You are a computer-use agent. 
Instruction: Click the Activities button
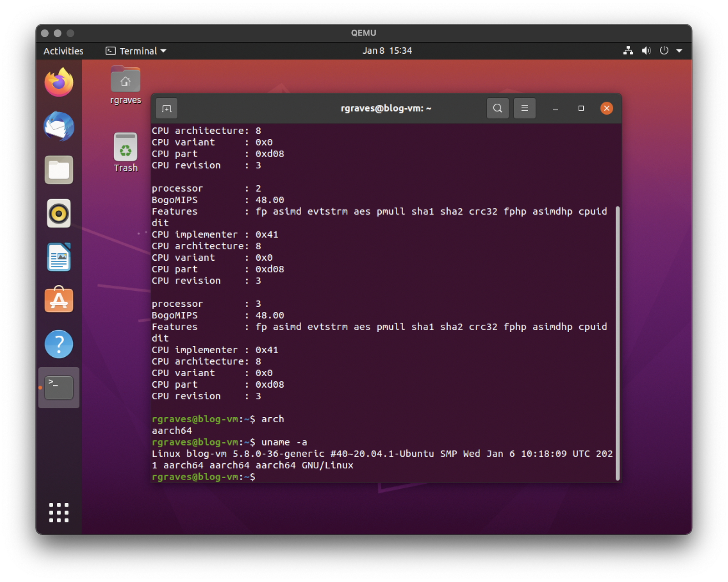[63, 51]
